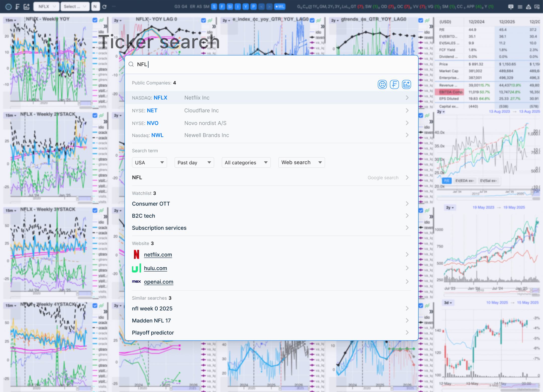The image size is (543, 392).
Task: Toggle the EV/EDA ex- series on valuation chart
Action: pos(465,181)
